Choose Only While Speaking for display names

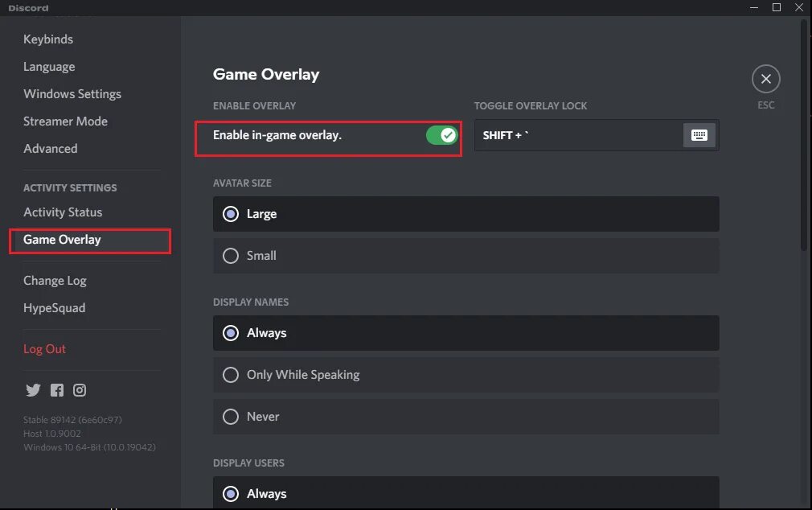point(465,375)
